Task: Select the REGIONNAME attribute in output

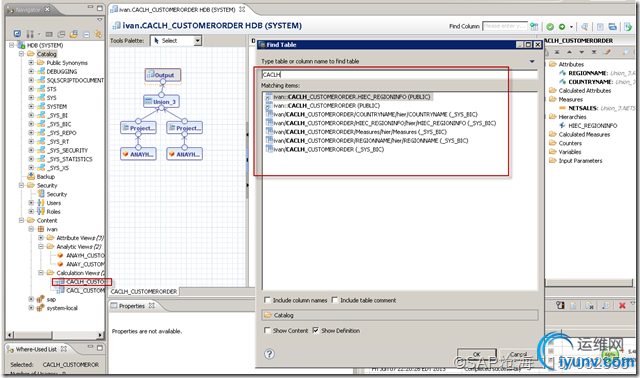Action: pos(588,73)
